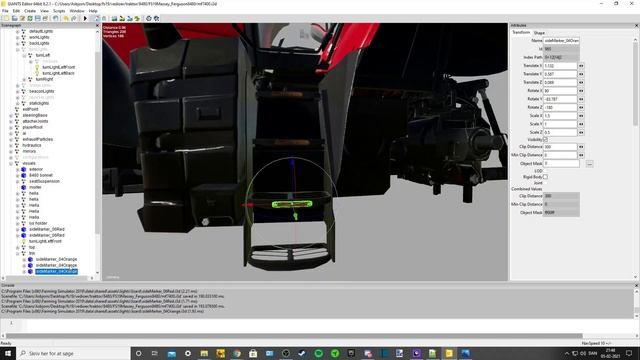Expand the beaconLights tree node
This screenshot has width=640, height=360.
[18, 91]
